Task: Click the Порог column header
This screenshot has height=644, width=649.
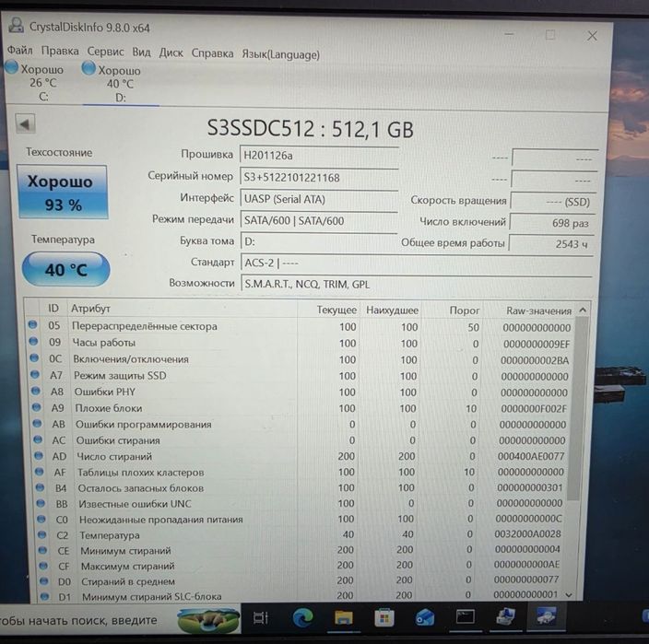Action: tap(464, 310)
